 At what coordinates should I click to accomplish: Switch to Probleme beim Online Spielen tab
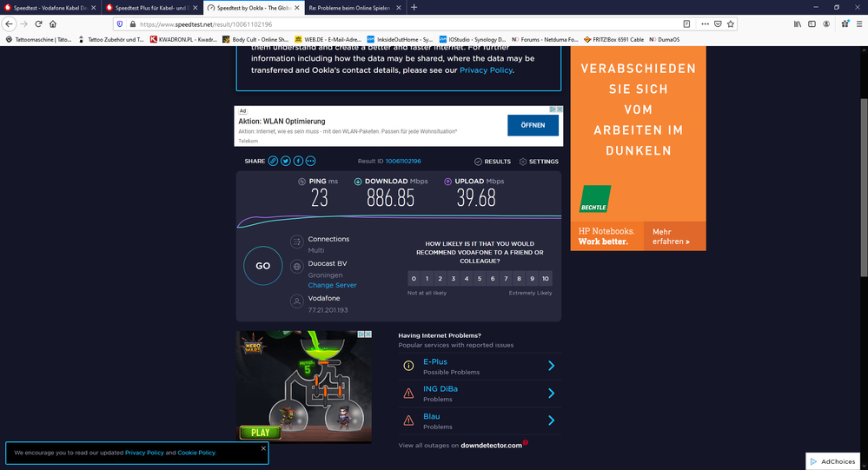point(354,8)
